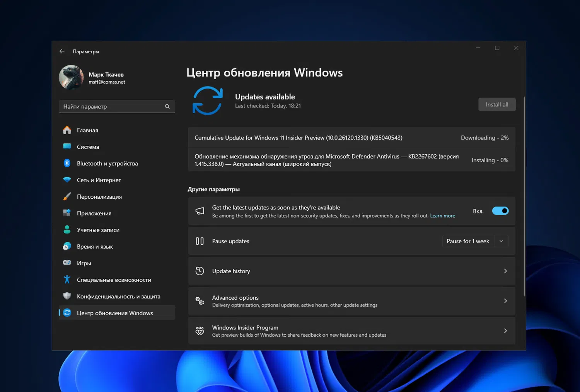580x392 pixels.
Task: Select Центр обновления Windows in sidebar
Action: [117, 313]
